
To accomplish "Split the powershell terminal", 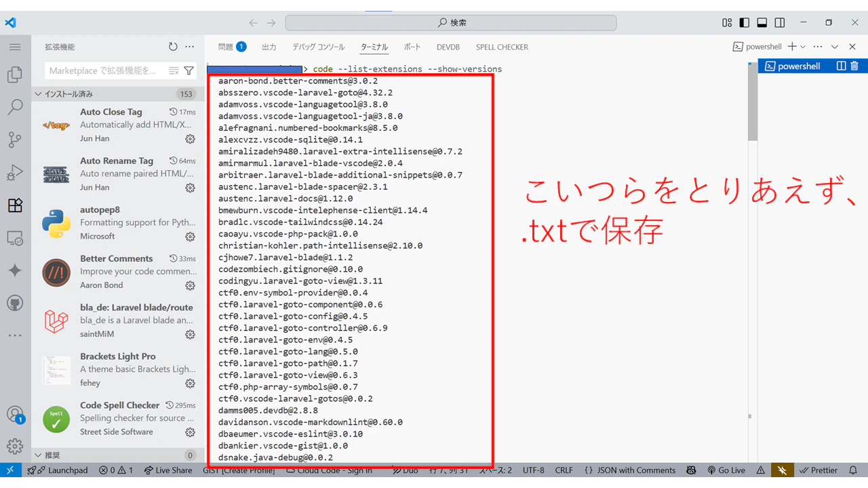I will tap(842, 66).
